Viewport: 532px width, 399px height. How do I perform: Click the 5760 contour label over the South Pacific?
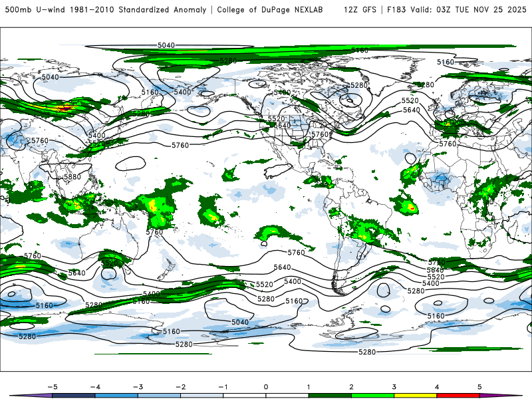[x=296, y=253]
